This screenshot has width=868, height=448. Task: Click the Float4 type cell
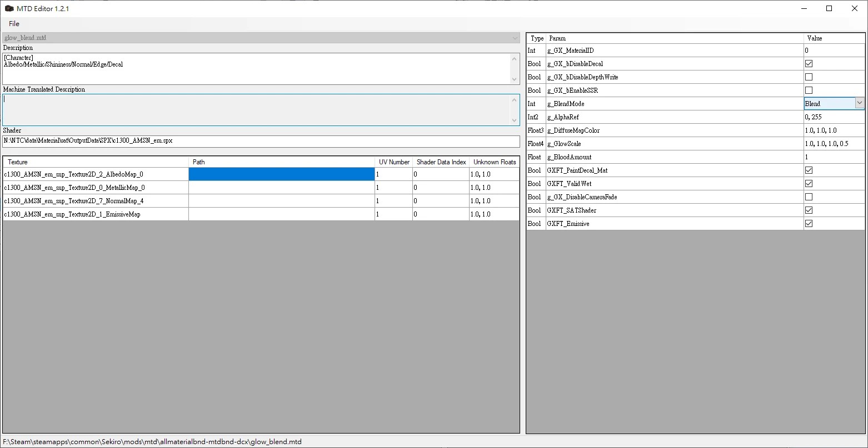tap(536, 144)
